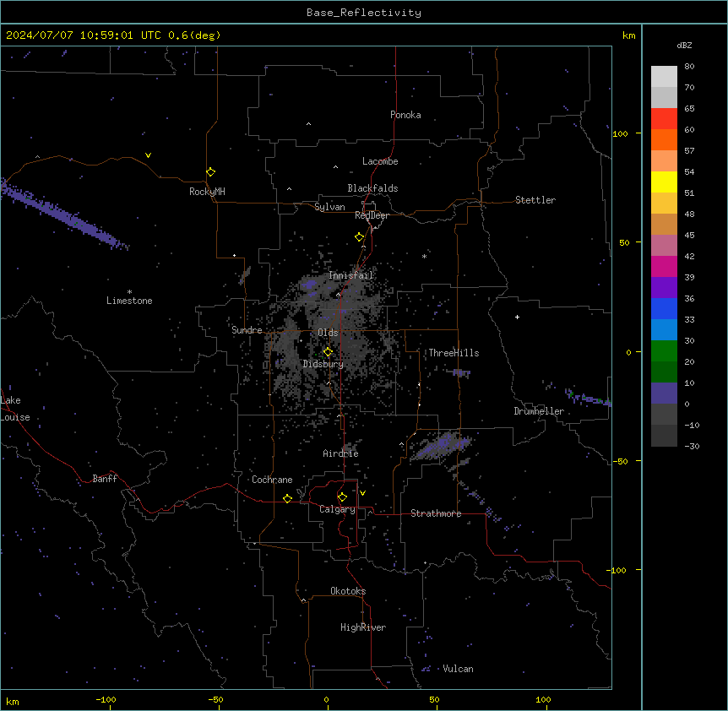Select the Cochrane label

(x=272, y=480)
